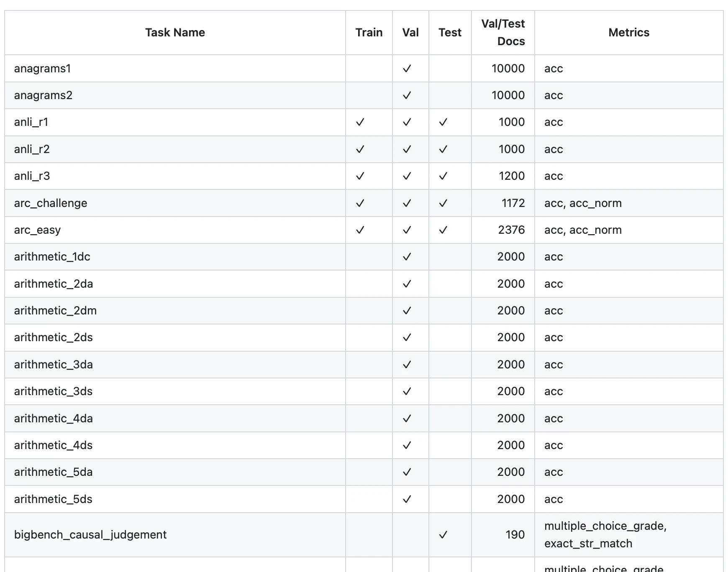Select the arithmetic_2ds task name

[54, 337]
